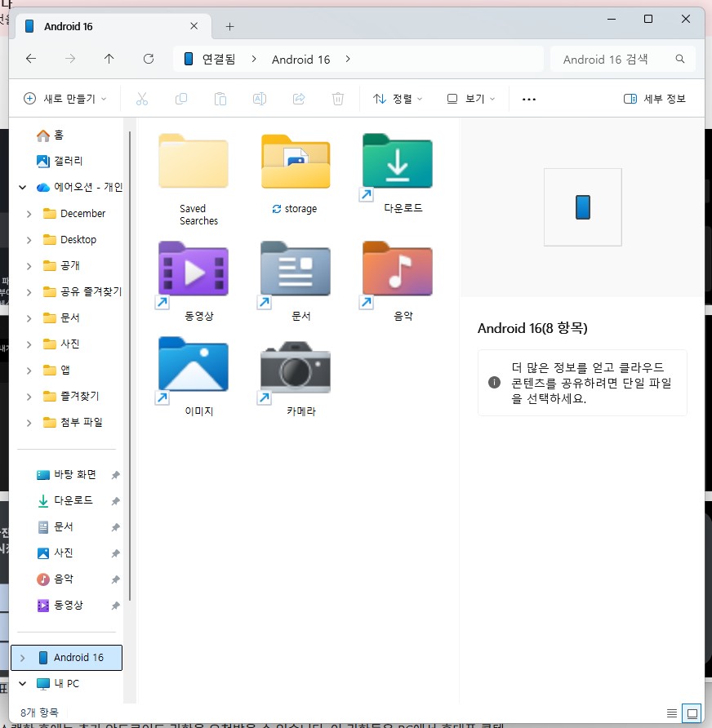This screenshot has width=712, height=728.
Task: Unpin sidebar 음악 using its pin icon
Action: coord(116,579)
